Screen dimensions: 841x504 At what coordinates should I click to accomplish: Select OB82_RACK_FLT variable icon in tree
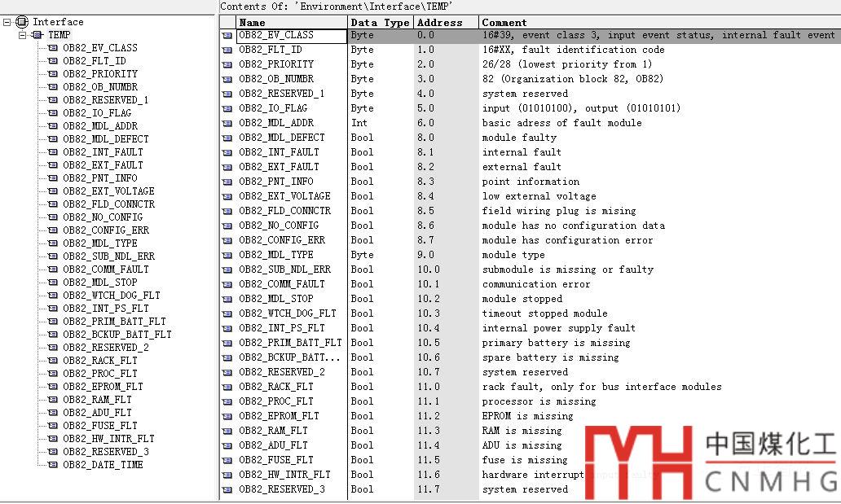point(53,361)
